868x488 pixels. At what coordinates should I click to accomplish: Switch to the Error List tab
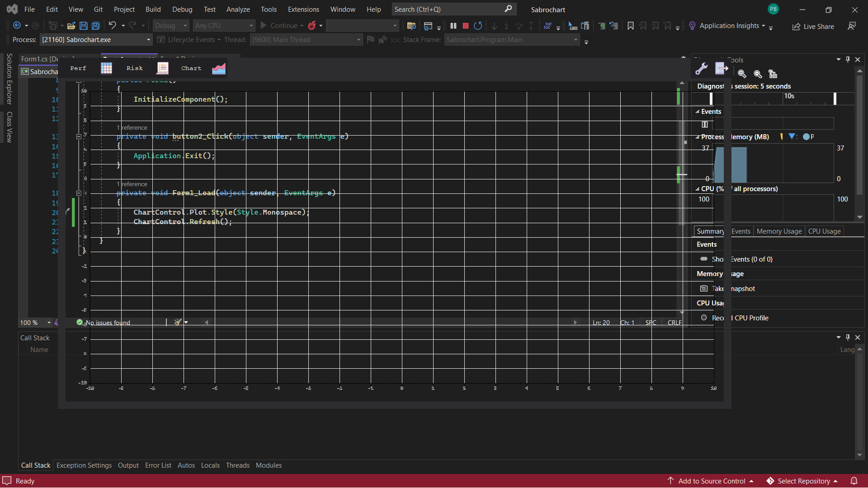click(158, 465)
